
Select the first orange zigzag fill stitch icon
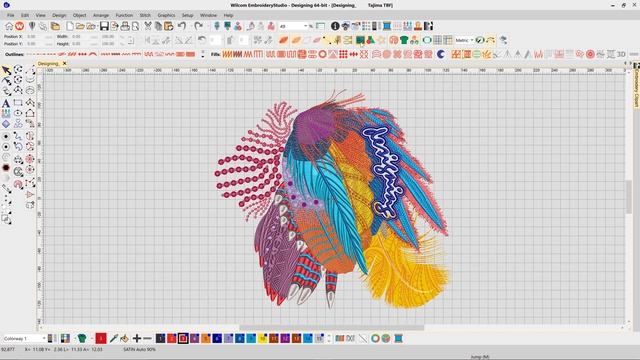point(227,54)
